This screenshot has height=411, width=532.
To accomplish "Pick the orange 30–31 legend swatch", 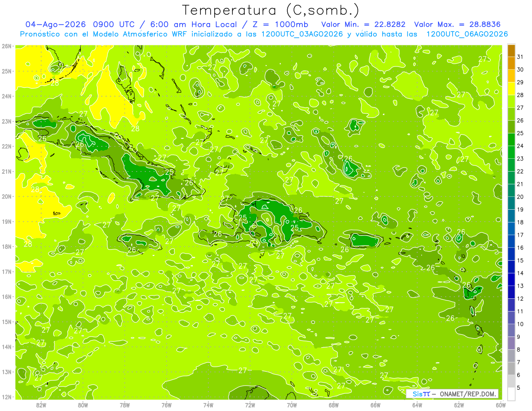I will 511,63.
